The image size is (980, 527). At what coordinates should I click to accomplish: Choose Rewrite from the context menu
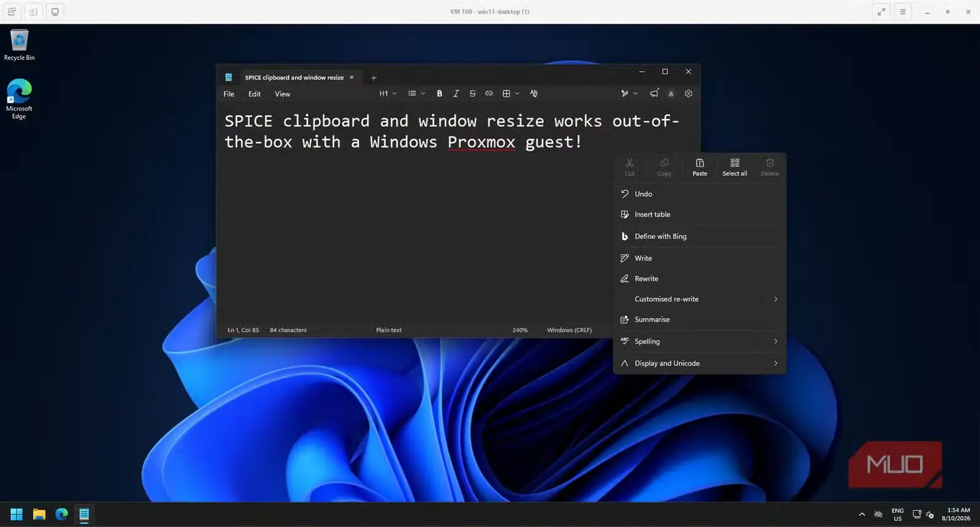[x=699, y=278]
